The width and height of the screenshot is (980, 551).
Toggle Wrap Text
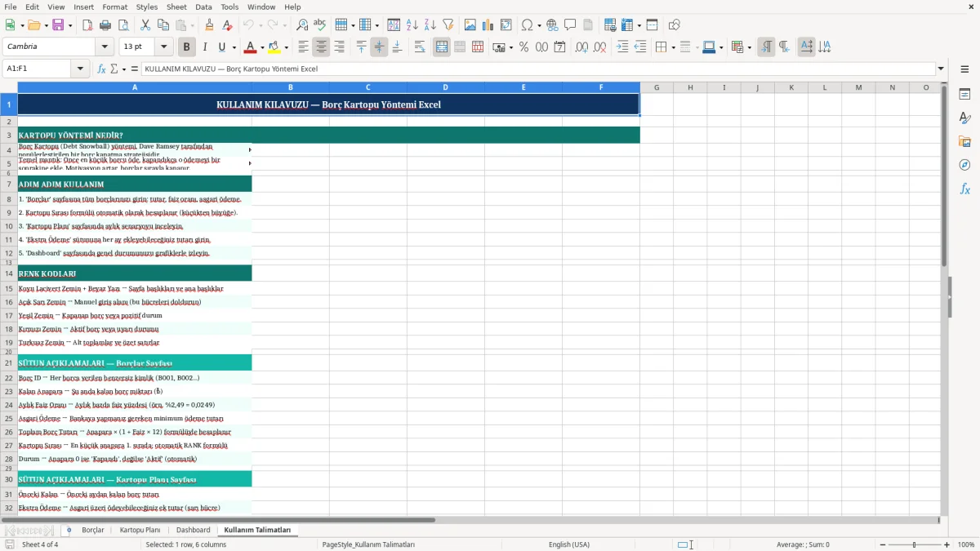(420, 47)
